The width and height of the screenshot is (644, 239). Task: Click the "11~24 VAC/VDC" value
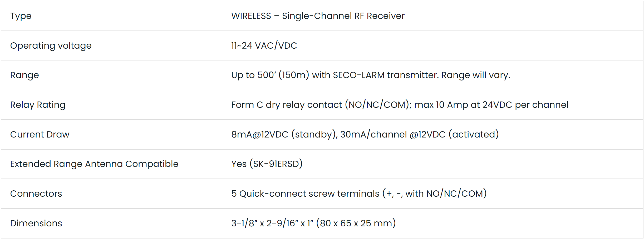pos(264,46)
